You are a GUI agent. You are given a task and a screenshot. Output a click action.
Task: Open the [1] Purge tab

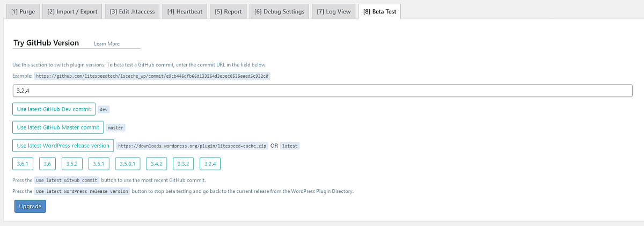point(23,11)
